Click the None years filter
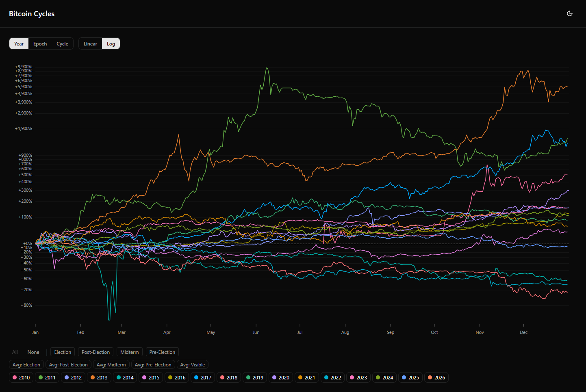This screenshot has width=586, height=392. [x=33, y=352]
